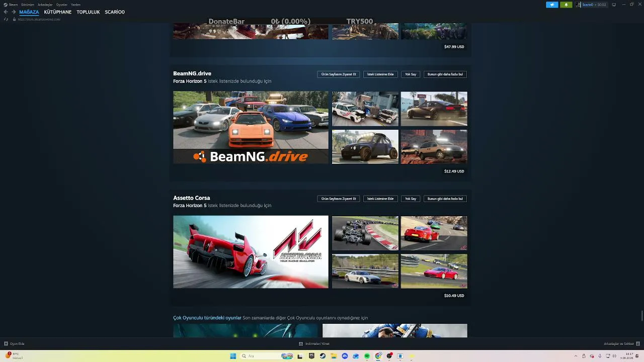Click İndirmeleri Yönet downloads manager
Screen dimensions: 644x362
(314, 344)
